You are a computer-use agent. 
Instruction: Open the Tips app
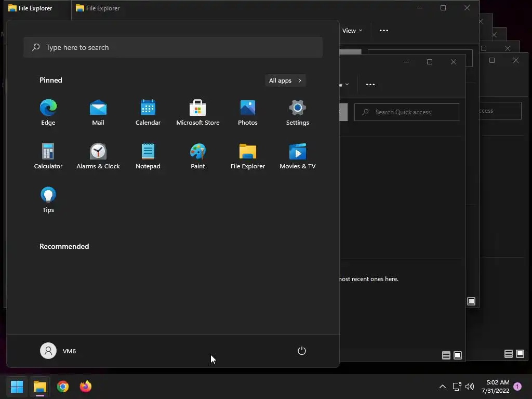click(48, 200)
